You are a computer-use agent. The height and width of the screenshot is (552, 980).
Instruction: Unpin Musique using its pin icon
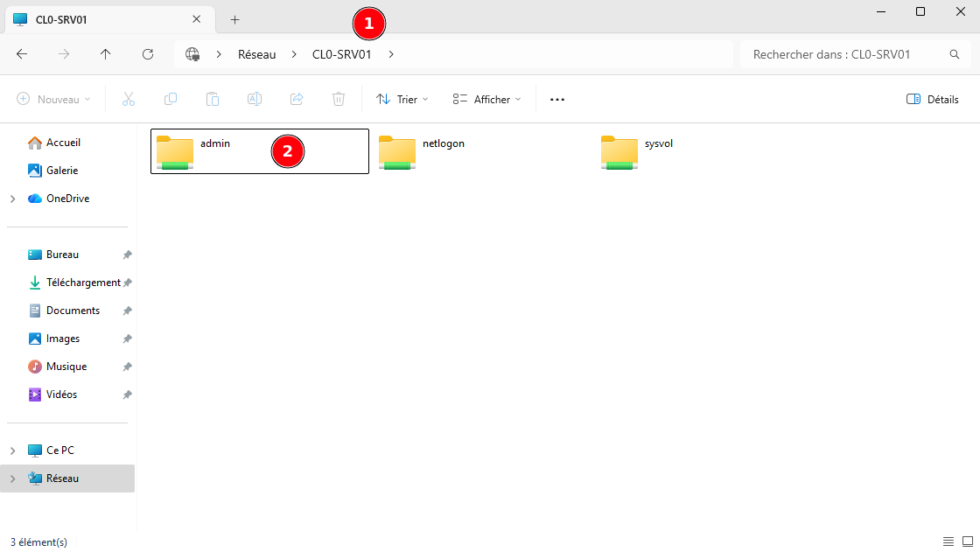click(128, 367)
